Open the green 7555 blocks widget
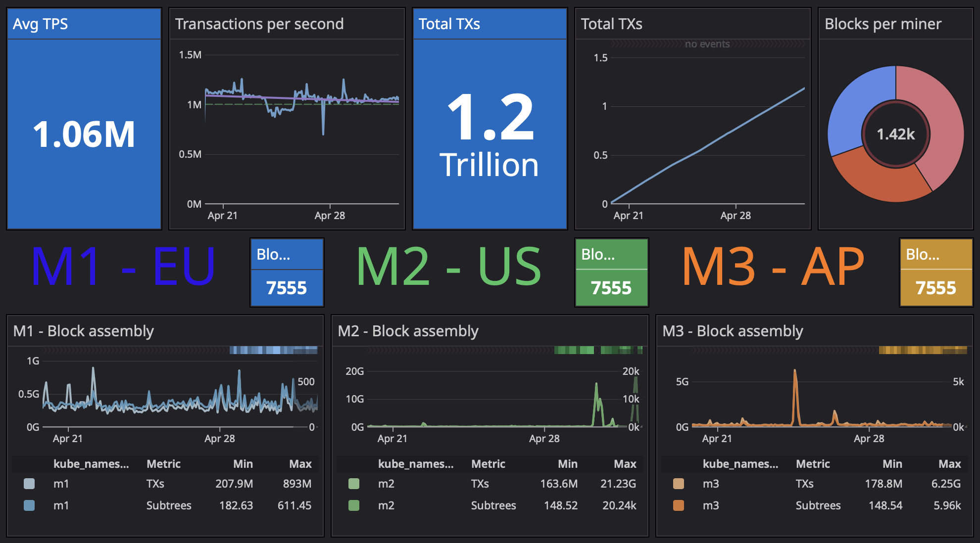Viewport: 980px width, 543px height. (x=611, y=287)
